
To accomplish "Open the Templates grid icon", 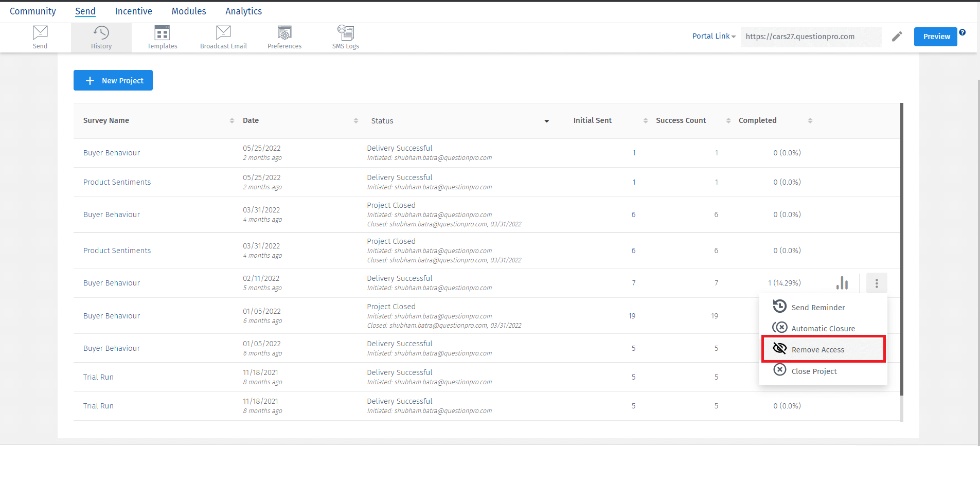I will (x=162, y=33).
